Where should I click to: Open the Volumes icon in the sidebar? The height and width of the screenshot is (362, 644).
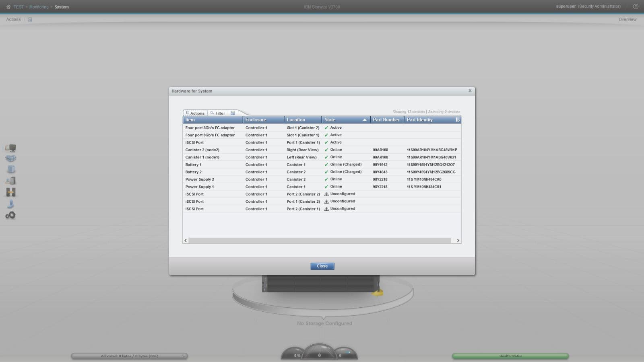(x=11, y=169)
